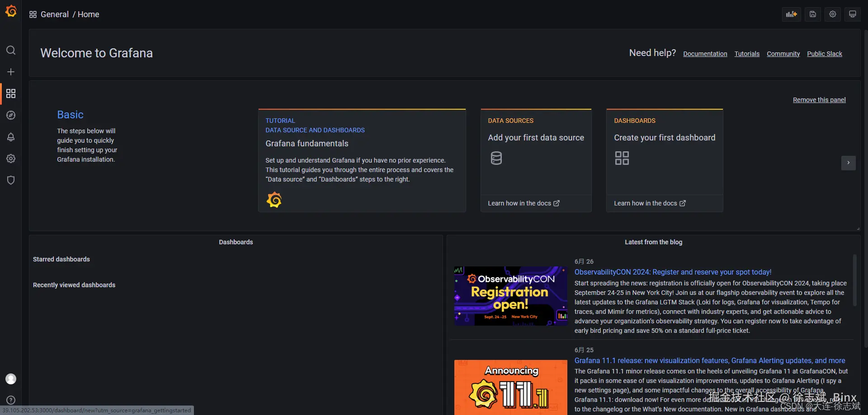Open the Search dashboards magnifier icon
The width and height of the screenshot is (868, 415).
click(11, 50)
